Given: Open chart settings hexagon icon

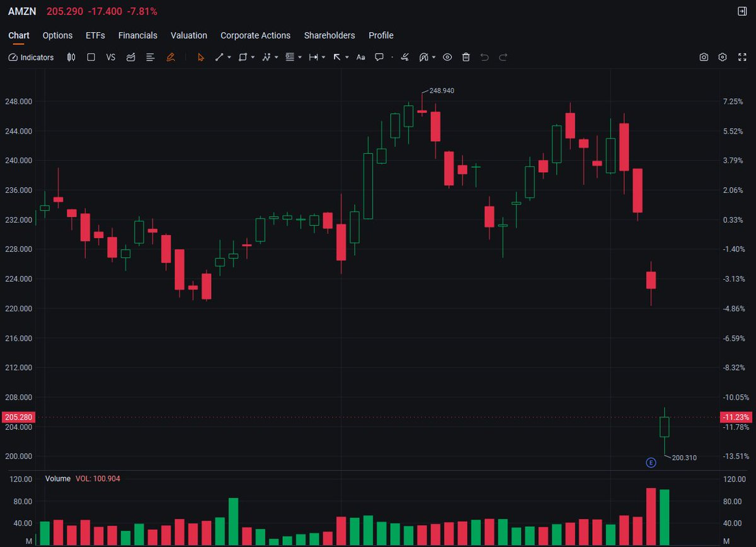Looking at the screenshot, I should coord(723,57).
